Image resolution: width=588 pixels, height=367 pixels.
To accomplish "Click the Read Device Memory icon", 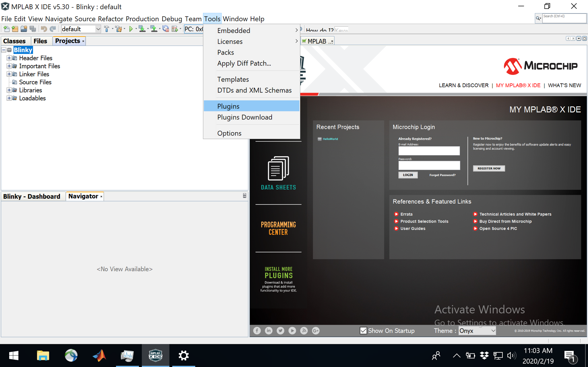I will pos(154,29).
